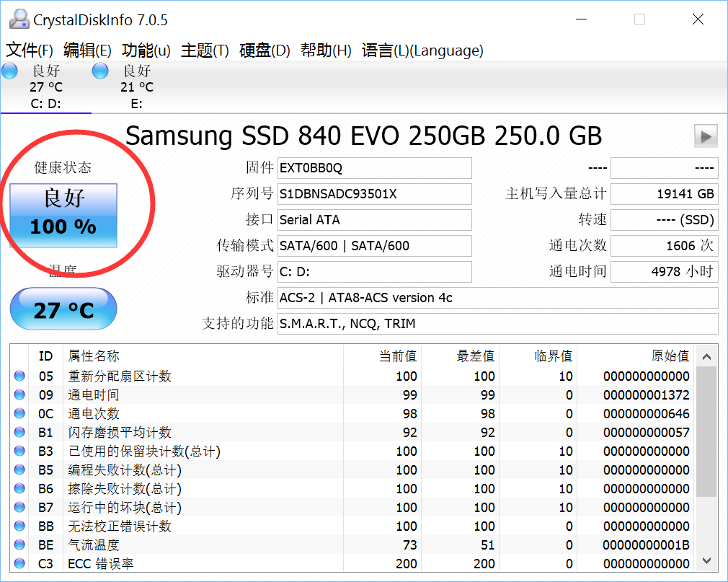728x582 pixels.
Task: Click the status dot for attribute 0C
Action: pos(19,413)
